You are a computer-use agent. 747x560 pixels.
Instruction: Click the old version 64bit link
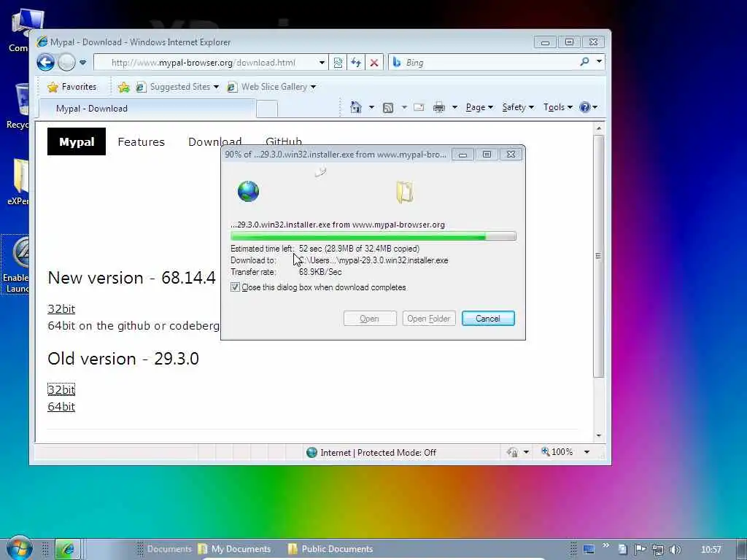(x=61, y=406)
